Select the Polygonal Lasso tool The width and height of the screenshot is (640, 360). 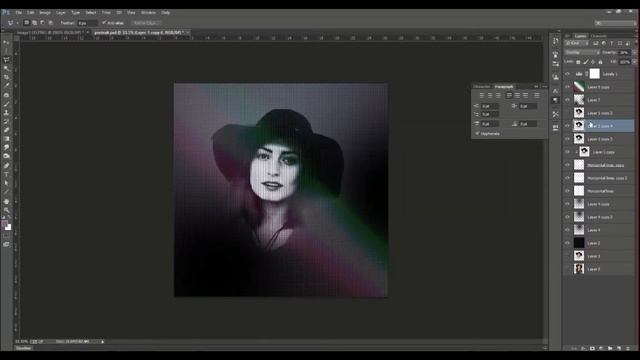[x=6, y=60]
